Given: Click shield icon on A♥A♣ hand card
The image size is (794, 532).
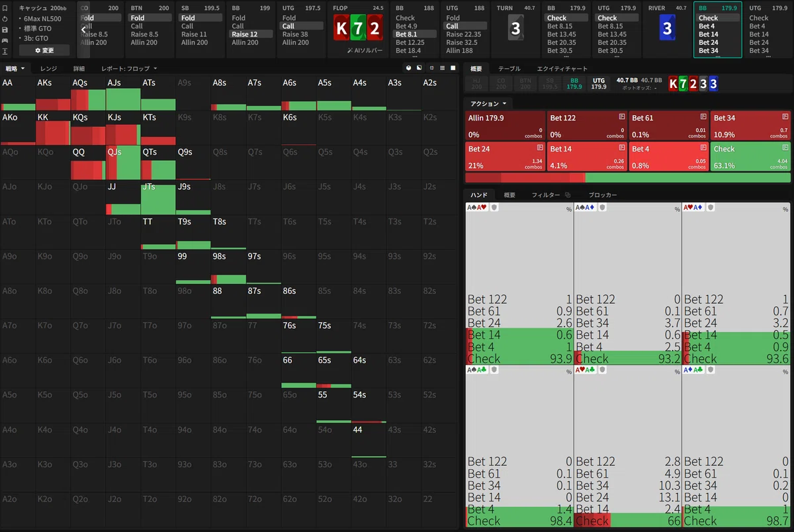Looking at the screenshot, I should tap(602, 370).
